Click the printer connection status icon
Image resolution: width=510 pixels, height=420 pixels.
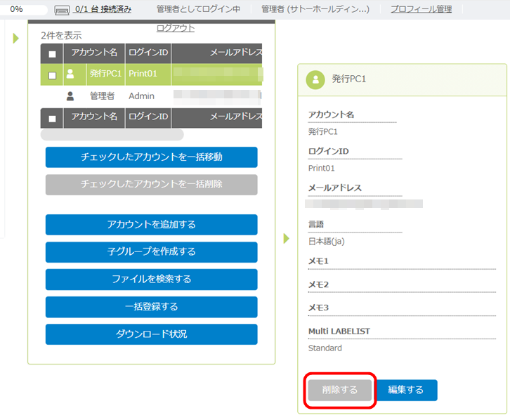(62, 10)
